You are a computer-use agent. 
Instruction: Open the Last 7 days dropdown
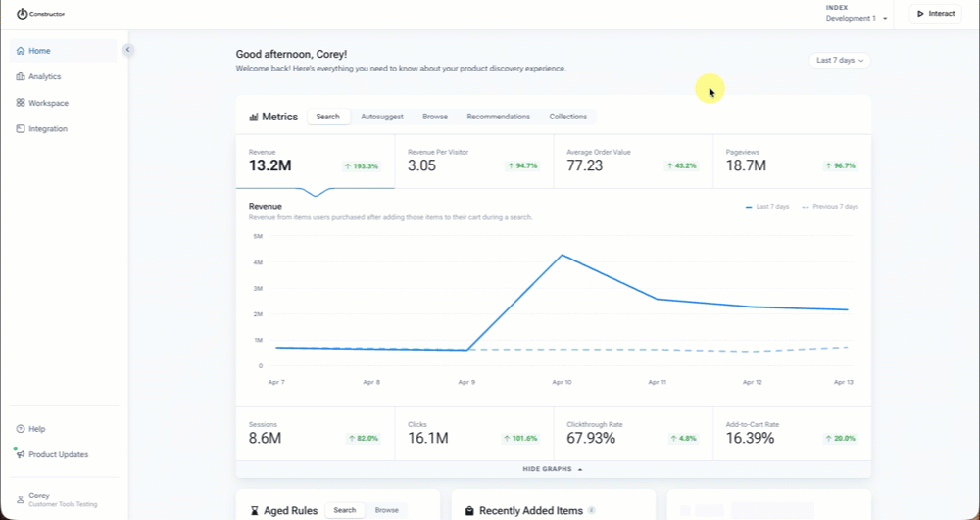click(840, 61)
